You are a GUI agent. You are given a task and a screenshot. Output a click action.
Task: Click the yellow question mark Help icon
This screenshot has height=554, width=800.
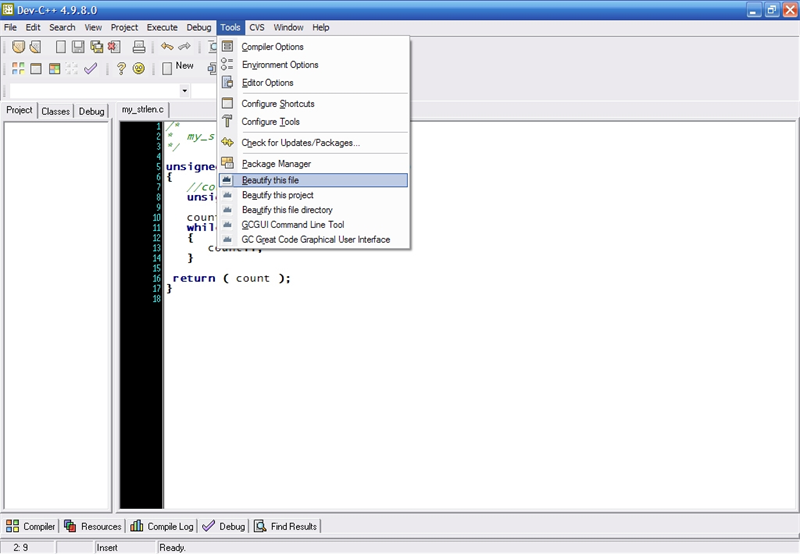[121, 69]
